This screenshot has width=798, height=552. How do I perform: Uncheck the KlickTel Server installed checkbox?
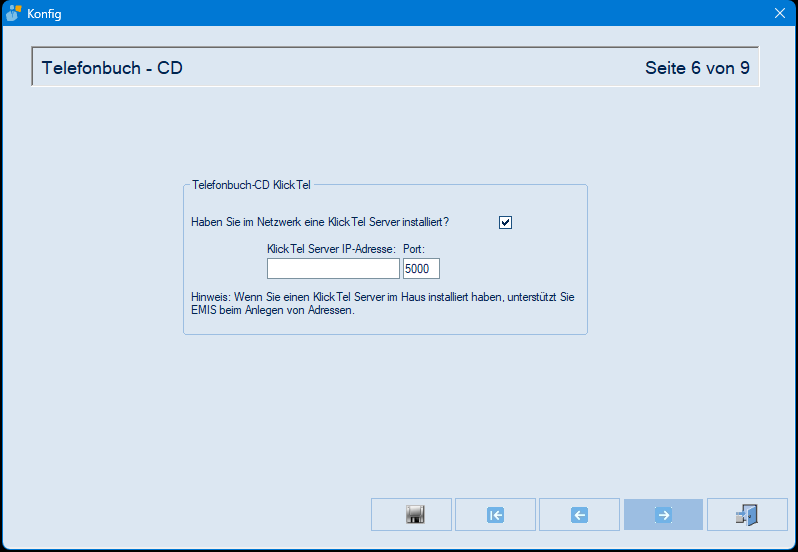(505, 222)
